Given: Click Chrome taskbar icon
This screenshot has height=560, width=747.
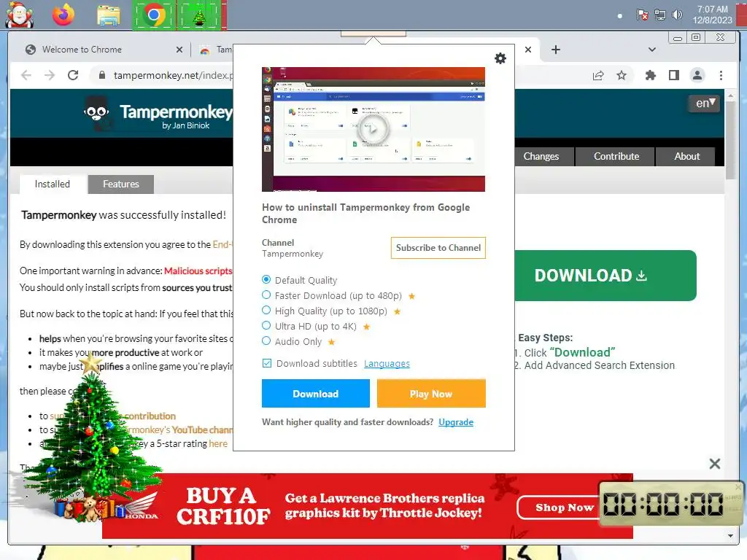Looking at the screenshot, I should [154, 15].
